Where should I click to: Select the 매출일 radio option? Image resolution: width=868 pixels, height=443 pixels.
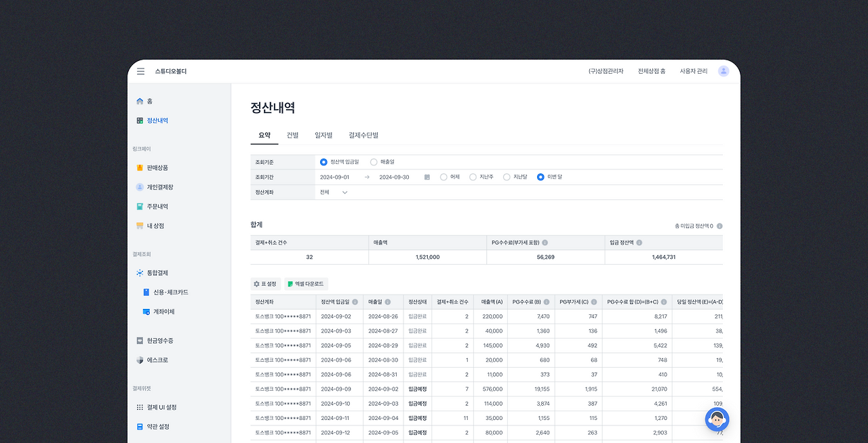click(x=374, y=162)
